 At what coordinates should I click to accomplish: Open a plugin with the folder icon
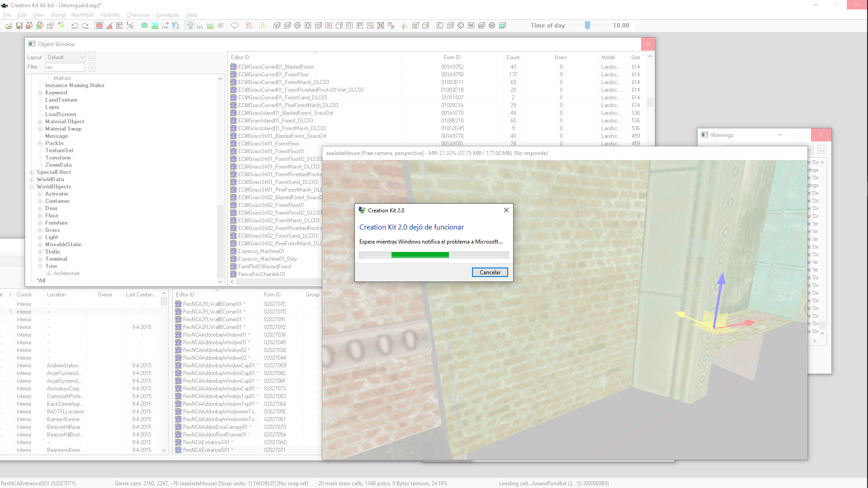pyautogui.click(x=9, y=26)
